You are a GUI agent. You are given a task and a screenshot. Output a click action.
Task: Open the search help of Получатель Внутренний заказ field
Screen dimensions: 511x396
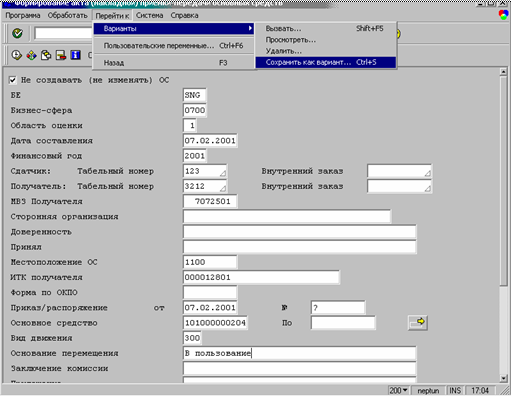click(x=427, y=188)
